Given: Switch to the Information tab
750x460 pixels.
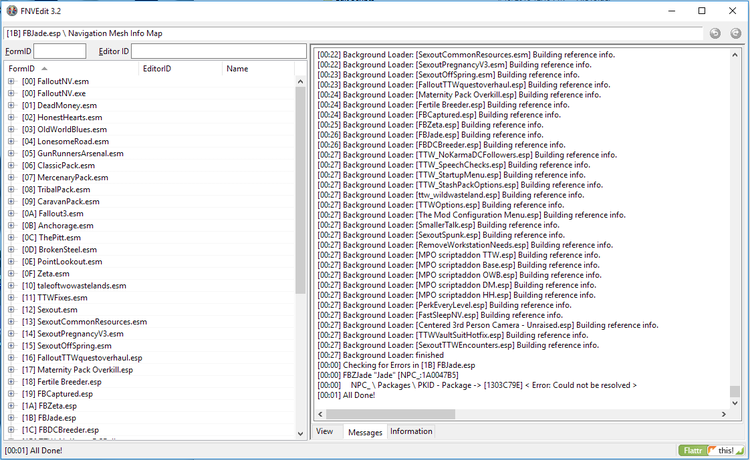Looking at the screenshot, I should [411, 431].
